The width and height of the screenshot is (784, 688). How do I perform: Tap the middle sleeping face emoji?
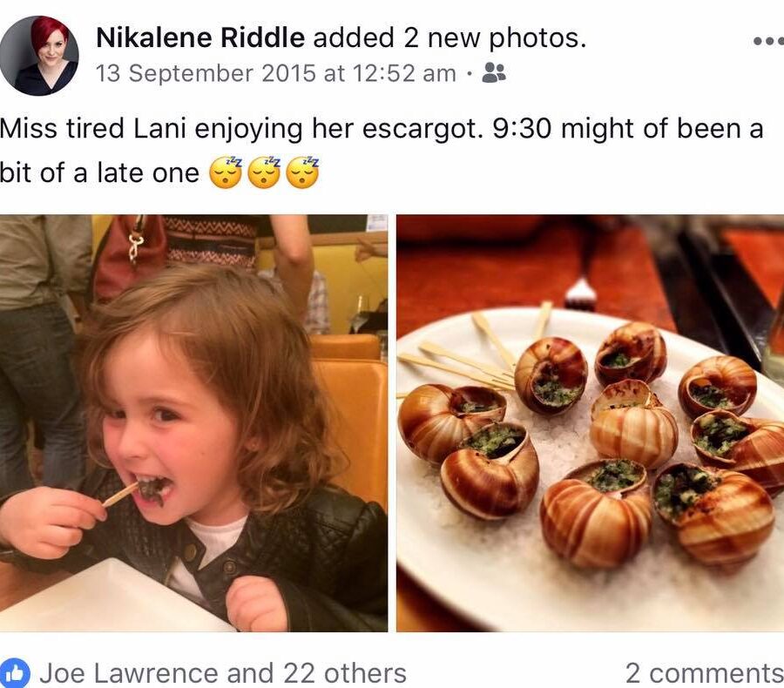point(264,173)
